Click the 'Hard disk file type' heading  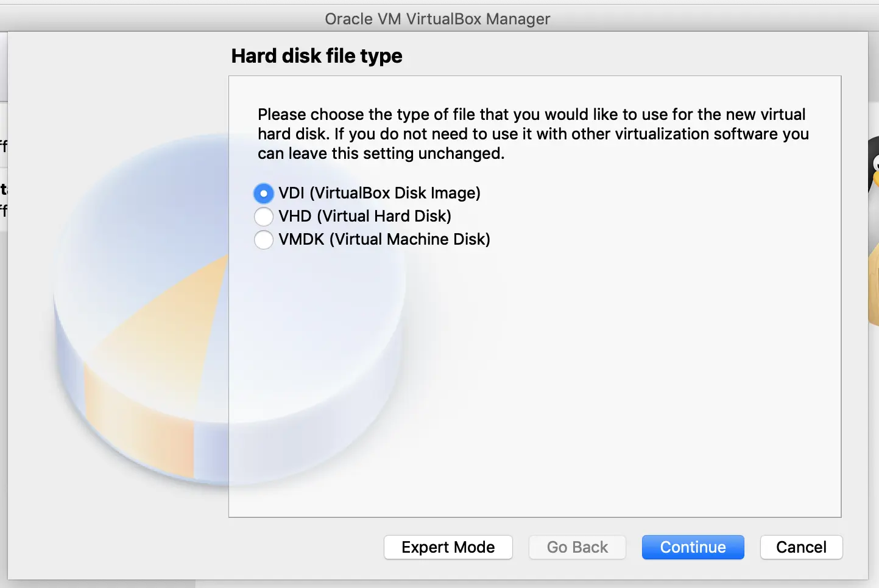coord(316,56)
